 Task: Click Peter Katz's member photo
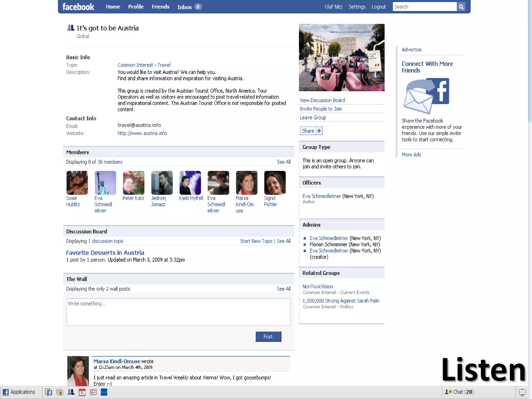[134, 183]
